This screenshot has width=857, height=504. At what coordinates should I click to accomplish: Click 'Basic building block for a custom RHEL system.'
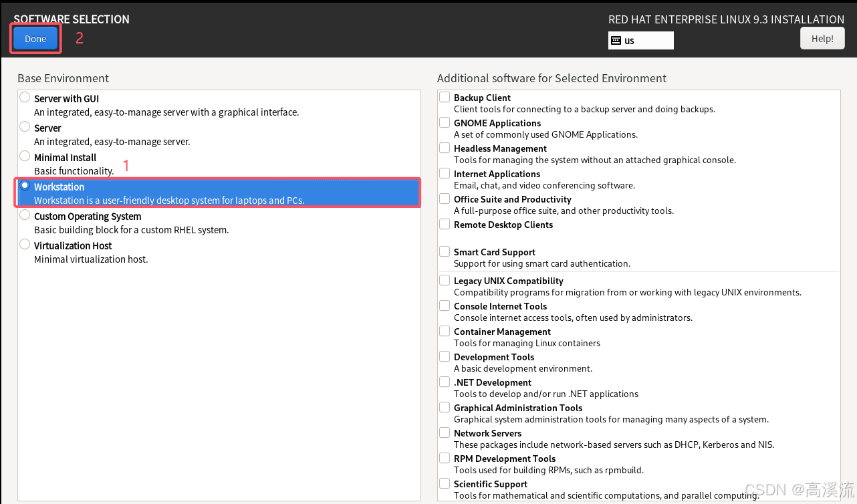[132, 230]
